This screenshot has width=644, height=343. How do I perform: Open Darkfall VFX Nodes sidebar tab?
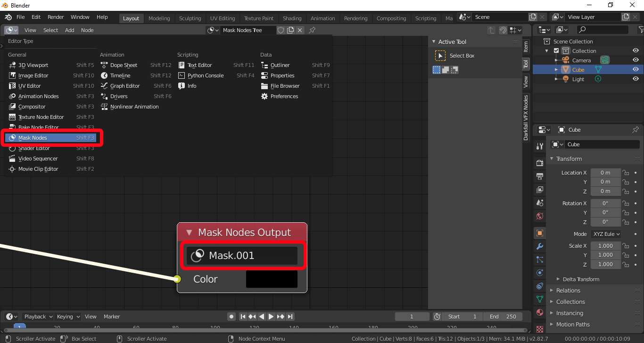tap(526, 117)
